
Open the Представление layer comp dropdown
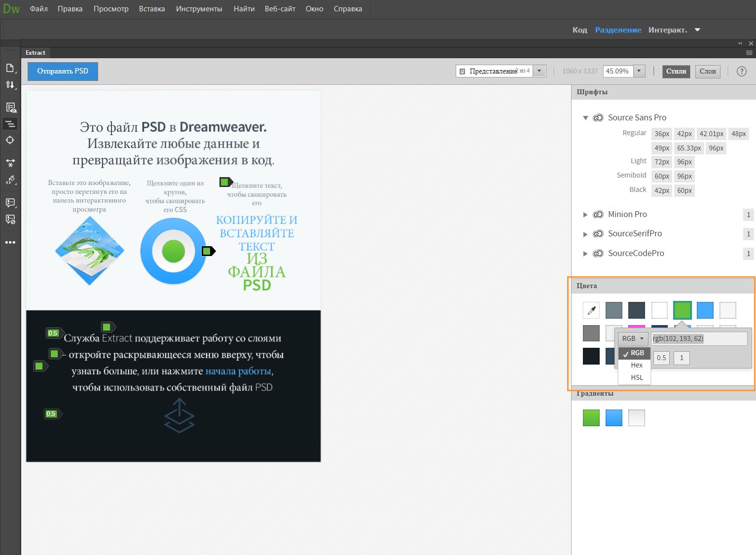tap(540, 71)
